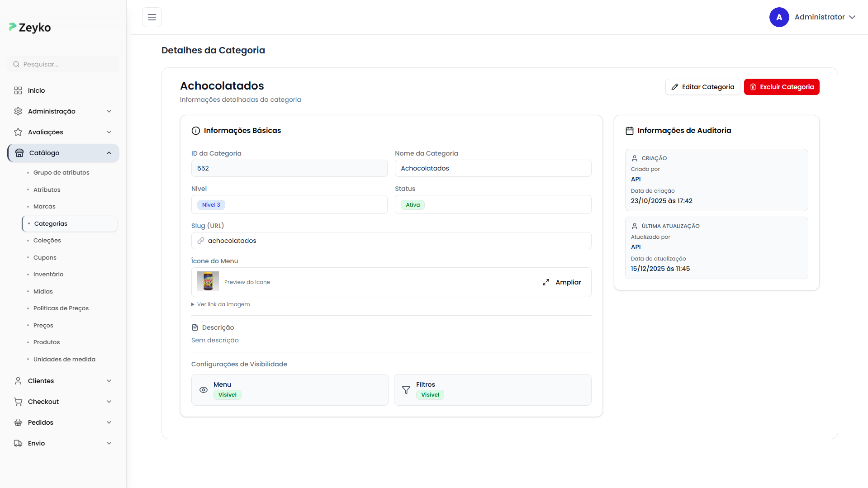Select Marcas in the Catálogo submenu
Viewport: 868px width, 488px height.
(44, 207)
